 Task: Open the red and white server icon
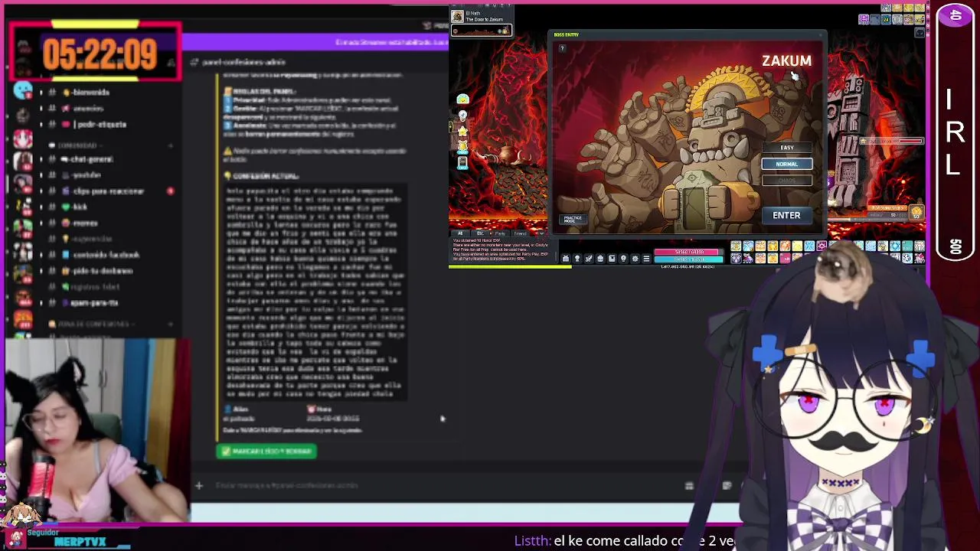[x=23, y=139]
